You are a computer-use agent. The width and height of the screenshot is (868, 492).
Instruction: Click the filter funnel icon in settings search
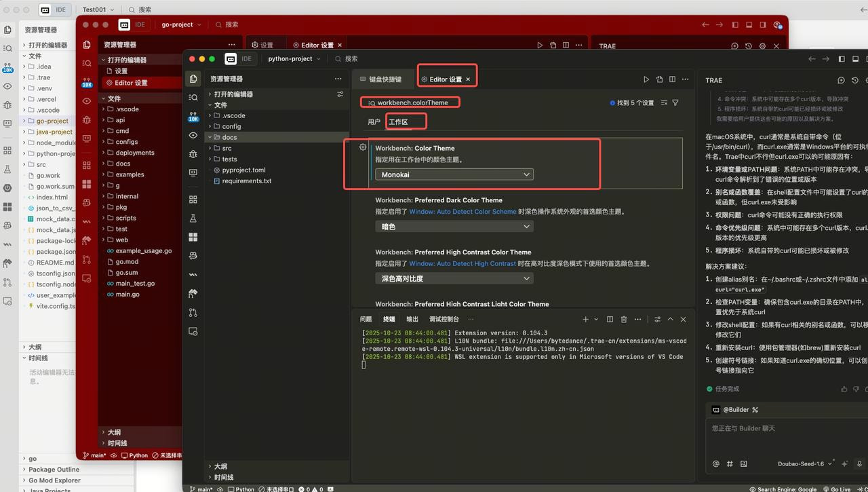(x=675, y=103)
